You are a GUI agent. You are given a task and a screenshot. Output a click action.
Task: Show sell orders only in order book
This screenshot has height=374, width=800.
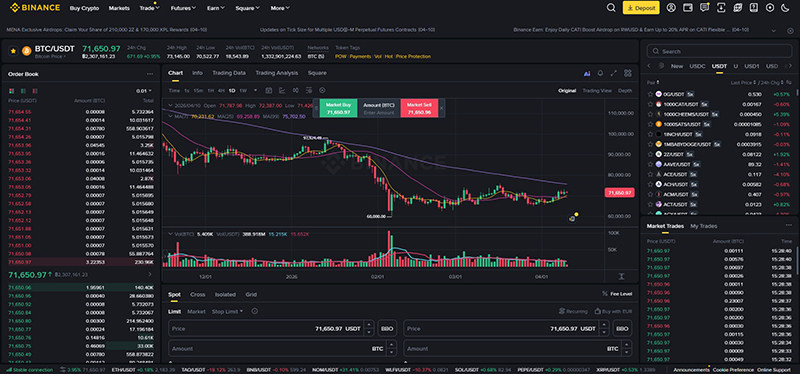pos(35,91)
